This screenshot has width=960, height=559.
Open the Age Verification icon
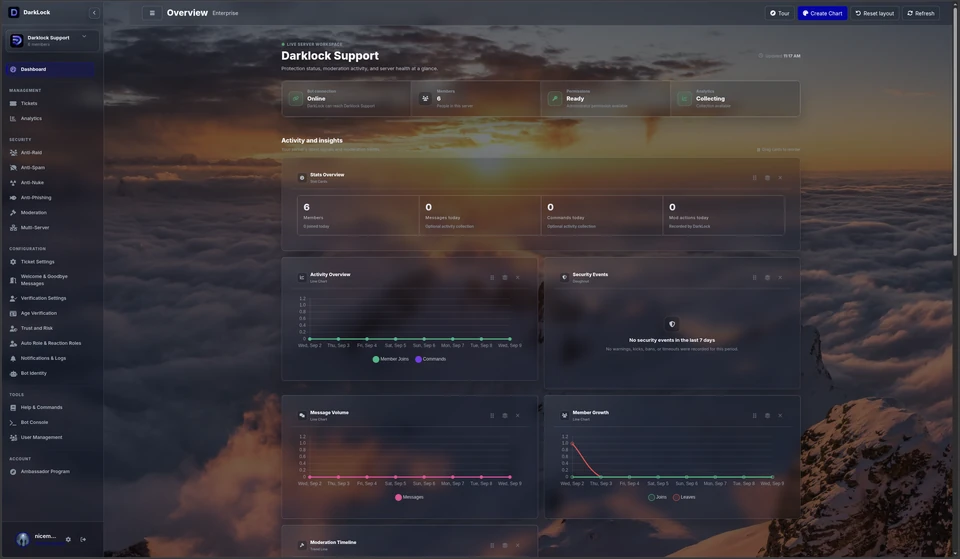13,313
